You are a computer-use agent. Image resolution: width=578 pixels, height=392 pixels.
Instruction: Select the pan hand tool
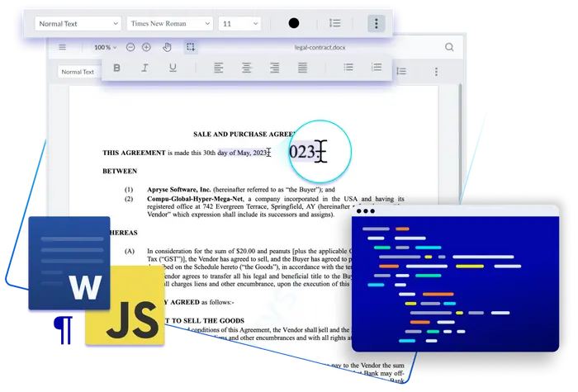coord(167,47)
